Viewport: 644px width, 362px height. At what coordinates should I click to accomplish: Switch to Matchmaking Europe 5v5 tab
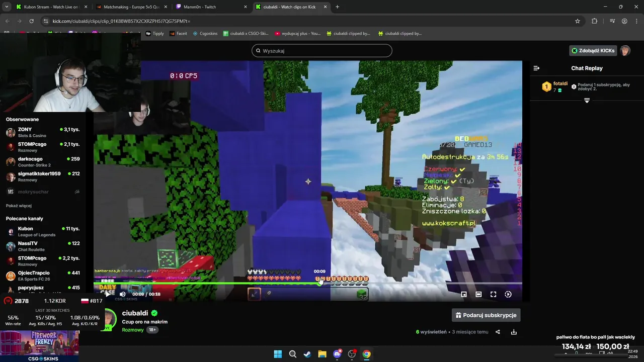131,7
